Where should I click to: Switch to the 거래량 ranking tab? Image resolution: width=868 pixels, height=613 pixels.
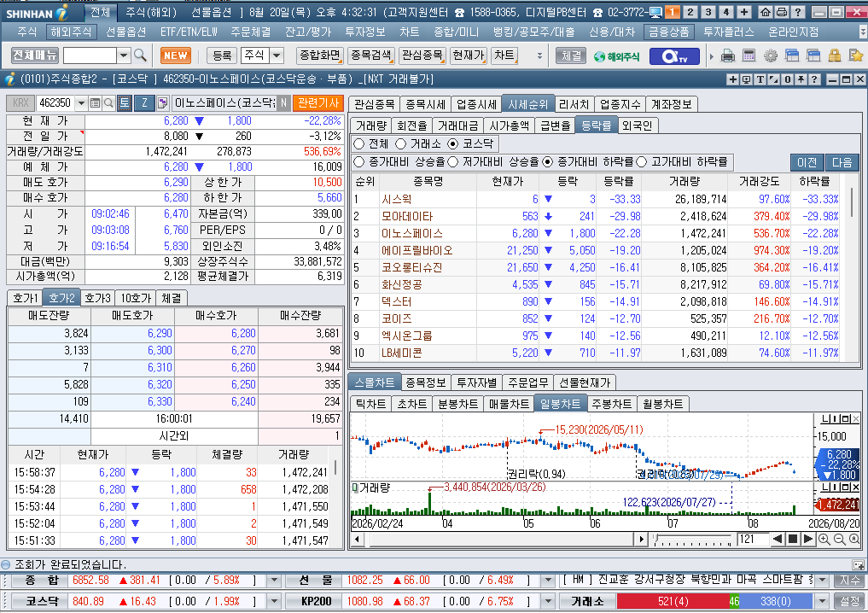click(371, 126)
